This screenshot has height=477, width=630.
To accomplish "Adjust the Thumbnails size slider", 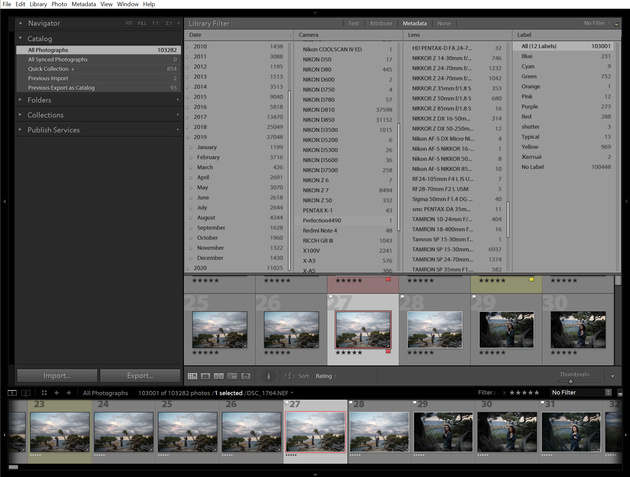I will (x=571, y=381).
